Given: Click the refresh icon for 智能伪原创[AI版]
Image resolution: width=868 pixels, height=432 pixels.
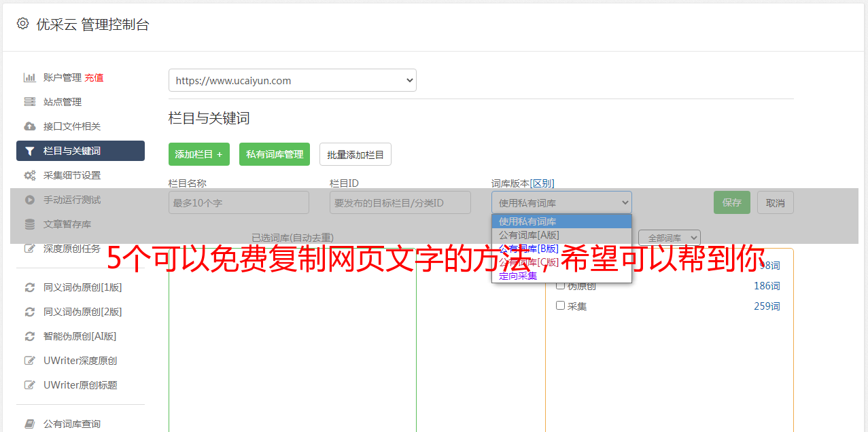Looking at the screenshot, I should pyautogui.click(x=30, y=336).
